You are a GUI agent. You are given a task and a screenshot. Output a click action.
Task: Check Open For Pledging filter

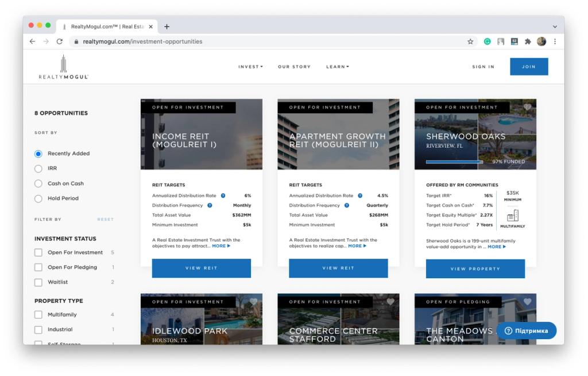pos(38,267)
